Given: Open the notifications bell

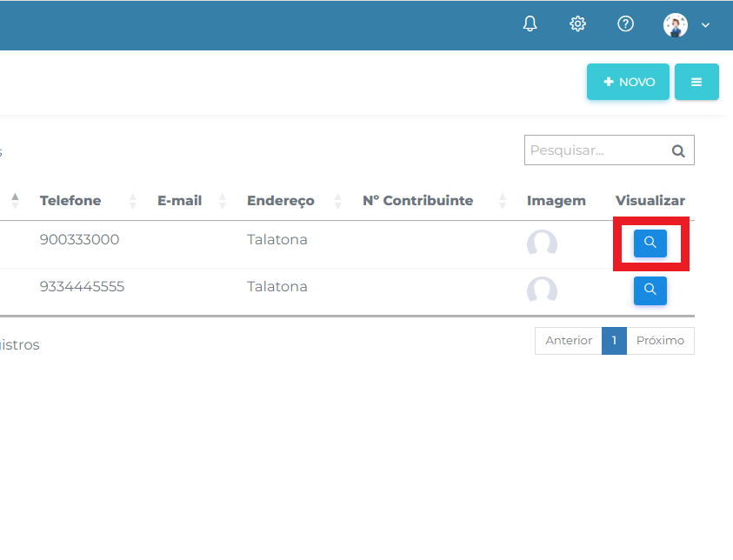Looking at the screenshot, I should tap(530, 23).
